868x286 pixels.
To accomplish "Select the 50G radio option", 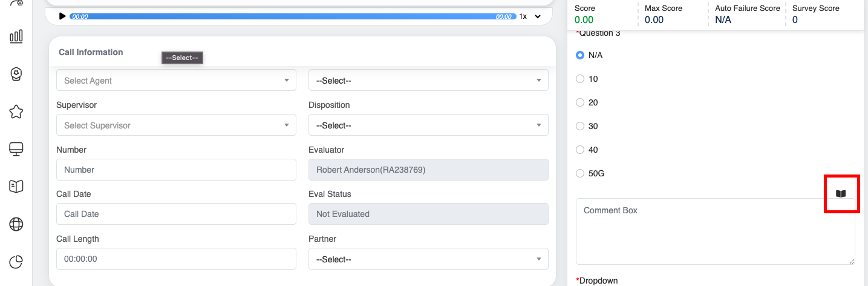I will (x=580, y=173).
